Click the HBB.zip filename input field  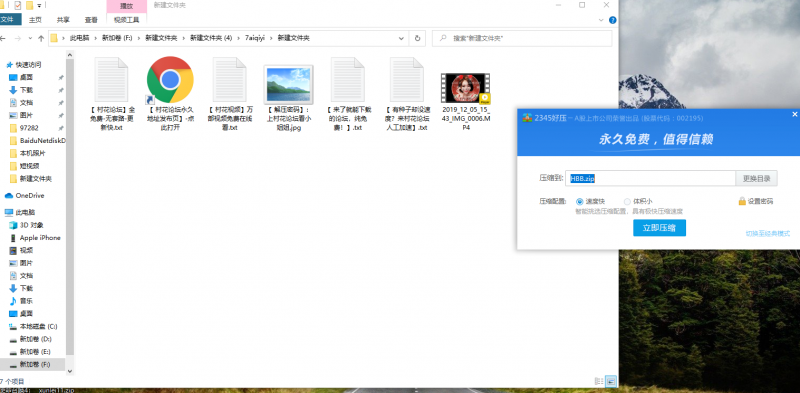650,178
